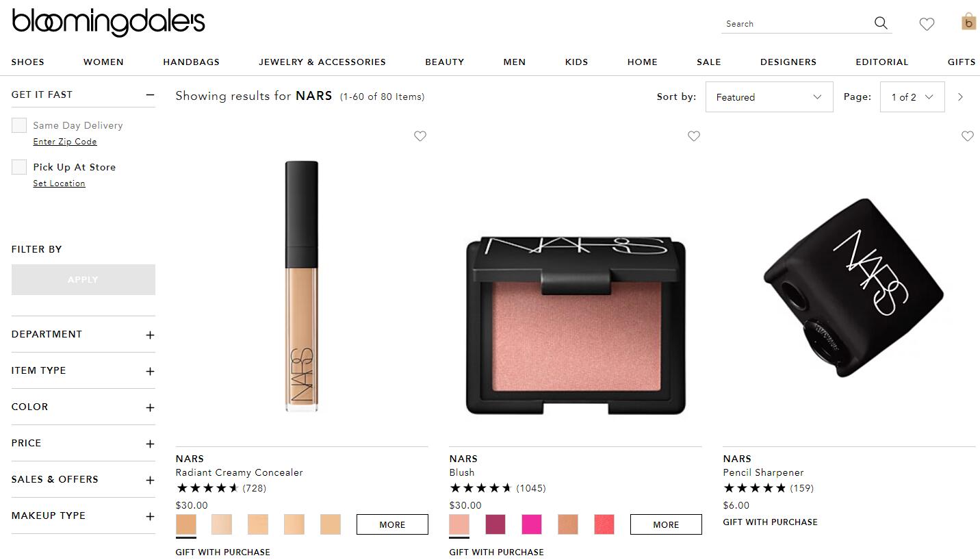Open the Designers menu

pos(788,62)
